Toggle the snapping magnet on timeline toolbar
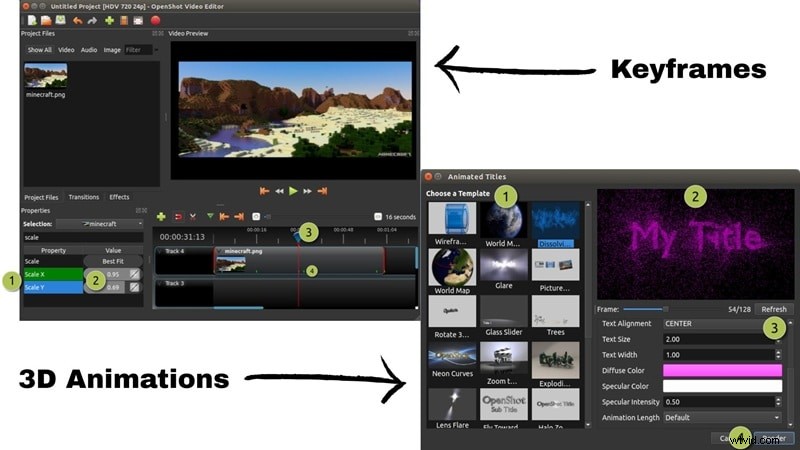 click(177, 216)
